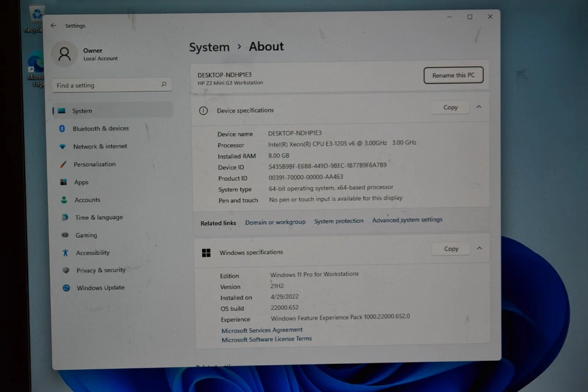The height and width of the screenshot is (392, 588).
Task: Collapse the Windows specifications section
Action: (x=478, y=249)
